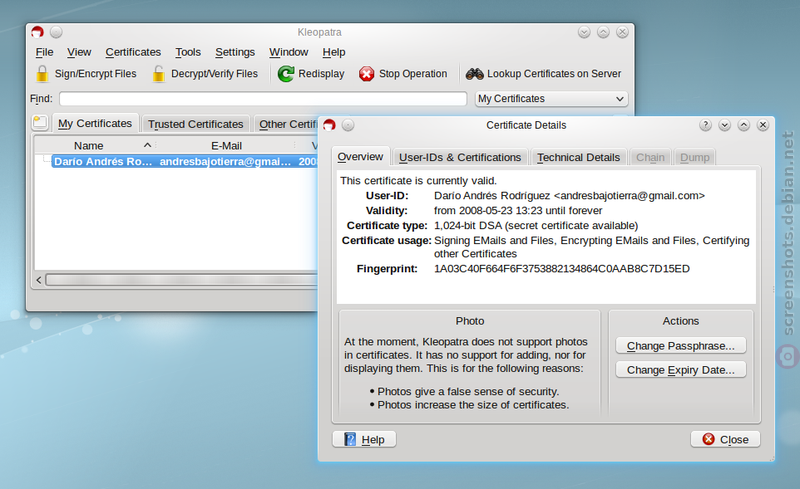This screenshot has height=489, width=800.
Task: Click the round pin button in Kleopatra title bar
Action: tap(56, 32)
